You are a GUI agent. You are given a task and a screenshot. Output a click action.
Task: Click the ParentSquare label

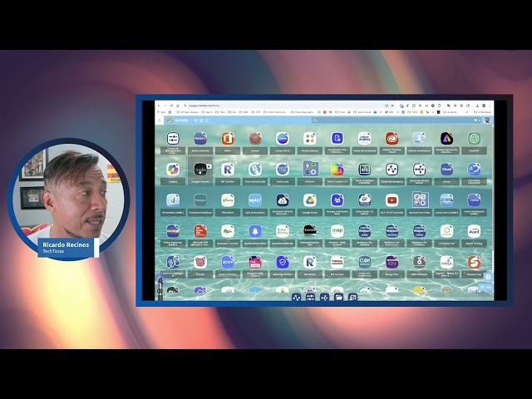coord(310,150)
